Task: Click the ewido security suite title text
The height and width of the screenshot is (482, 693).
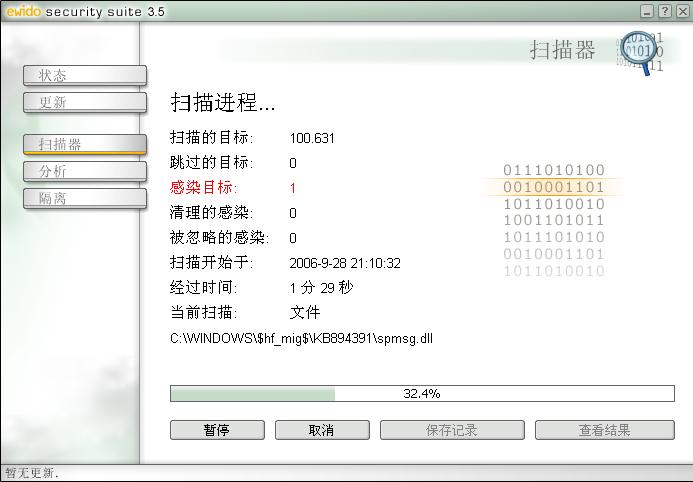Action: click(x=86, y=11)
